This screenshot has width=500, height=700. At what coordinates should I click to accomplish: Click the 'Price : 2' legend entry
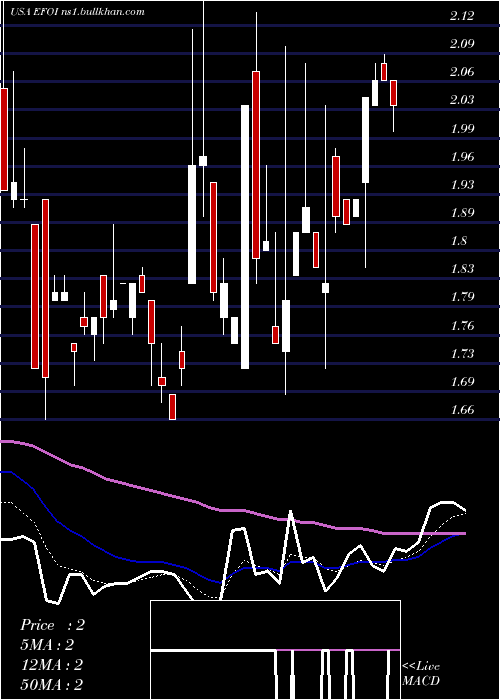click(52, 625)
